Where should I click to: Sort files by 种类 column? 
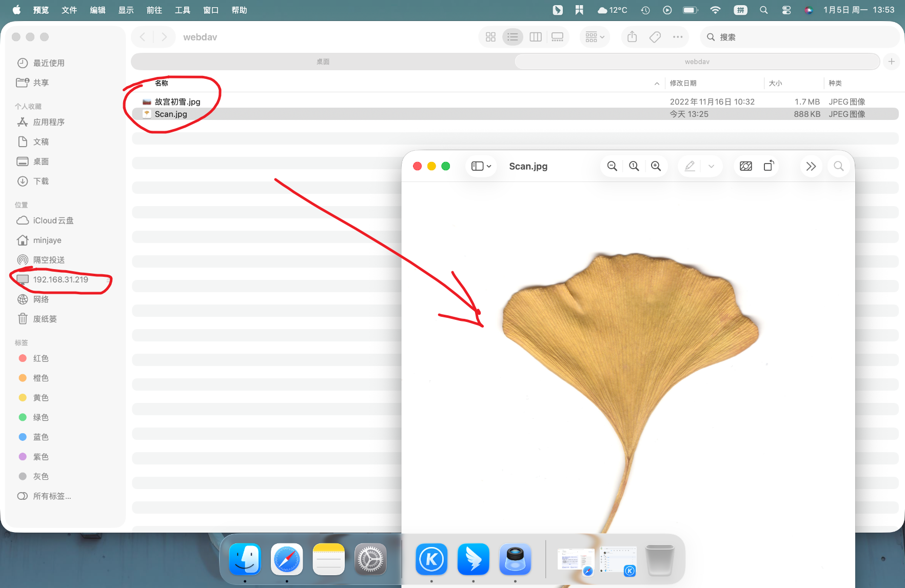[835, 83]
